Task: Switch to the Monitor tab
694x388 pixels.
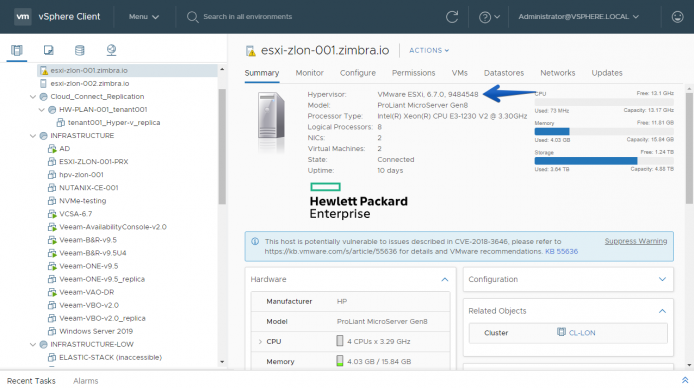Action: click(309, 73)
